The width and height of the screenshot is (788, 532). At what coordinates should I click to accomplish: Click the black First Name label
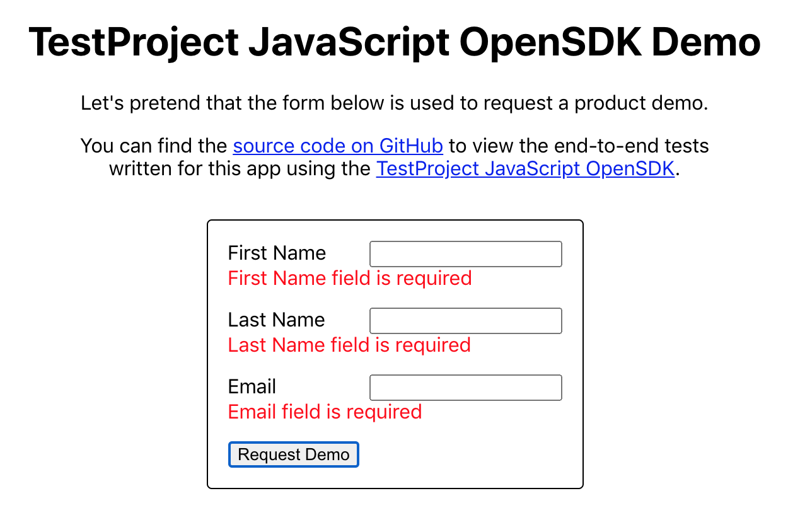[x=277, y=253]
